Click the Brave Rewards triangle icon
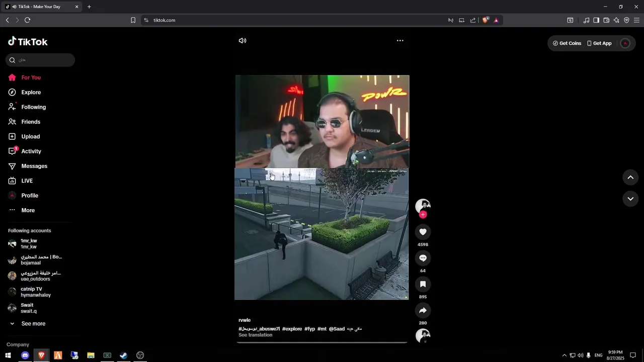Image resolution: width=644 pixels, height=362 pixels. (x=496, y=20)
